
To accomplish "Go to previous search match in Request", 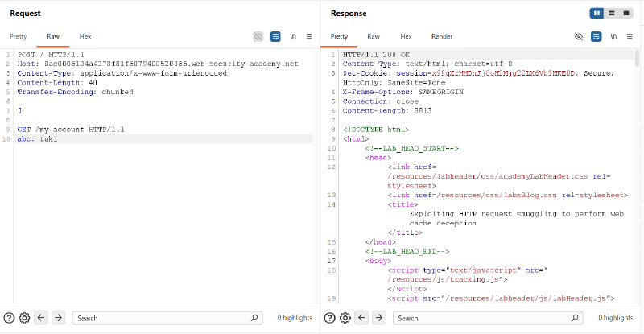I will point(41,318).
